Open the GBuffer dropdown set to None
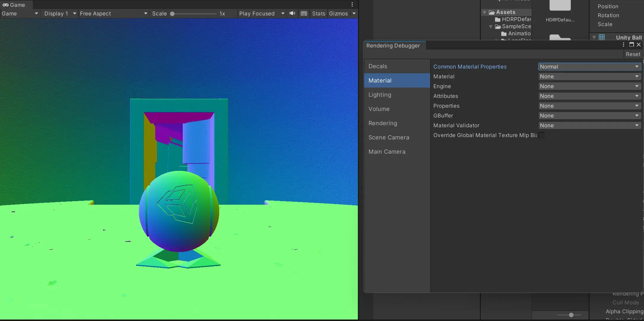 click(589, 116)
